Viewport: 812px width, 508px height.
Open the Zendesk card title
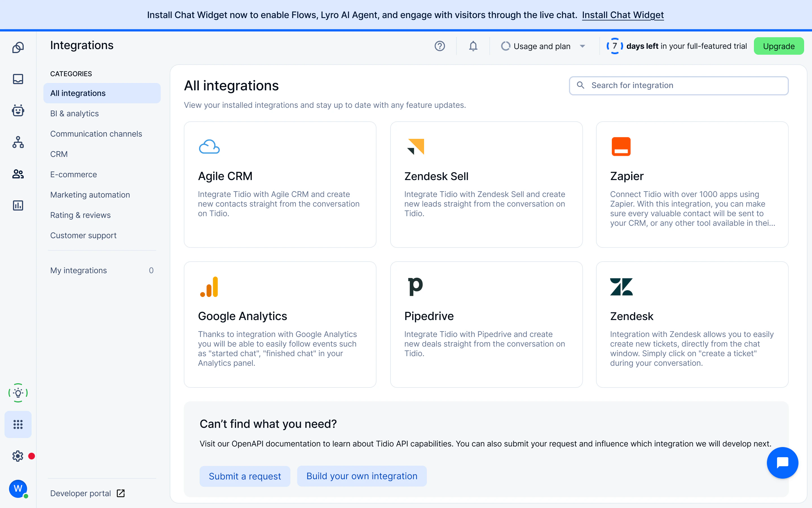pyautogui.click(x=632, y=316)
